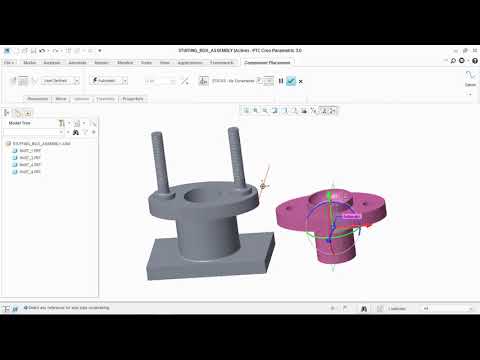Select the first part in Model Tree
Image resolution: width=480 pixels, height=360 pixels.
27,151
